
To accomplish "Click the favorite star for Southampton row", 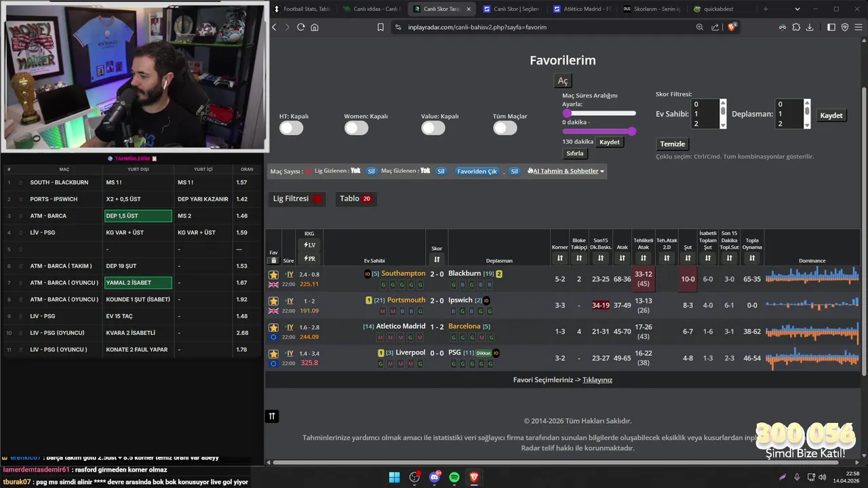I will pos(273,274).
